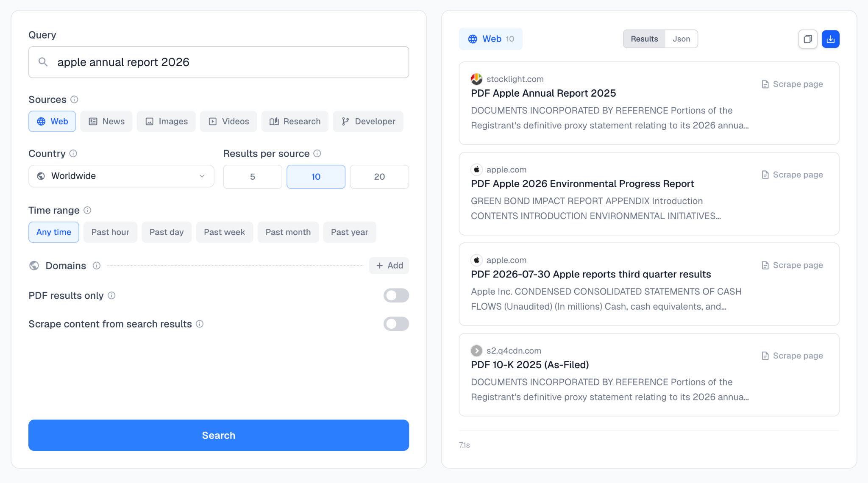This screenshot has height=483, width=868.
Task: Click the stocklight.com favicon
Action: click(476, 79)
